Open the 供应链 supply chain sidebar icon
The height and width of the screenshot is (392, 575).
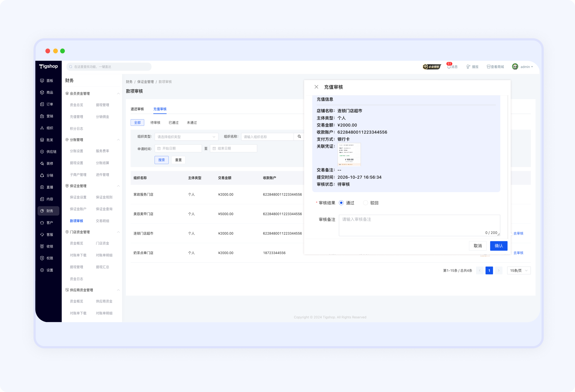point(42,151)
